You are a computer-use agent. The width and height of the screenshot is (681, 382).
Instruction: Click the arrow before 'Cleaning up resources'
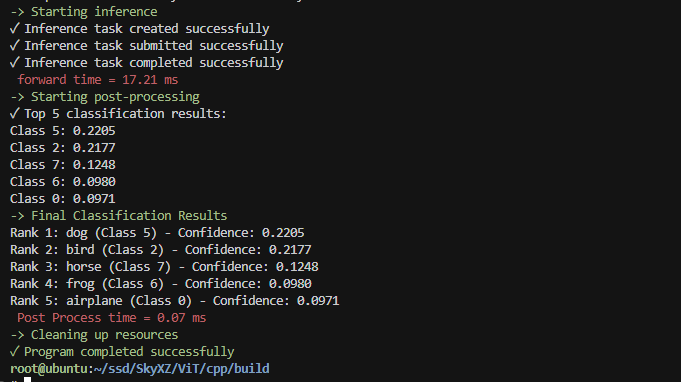pos(17,335)
